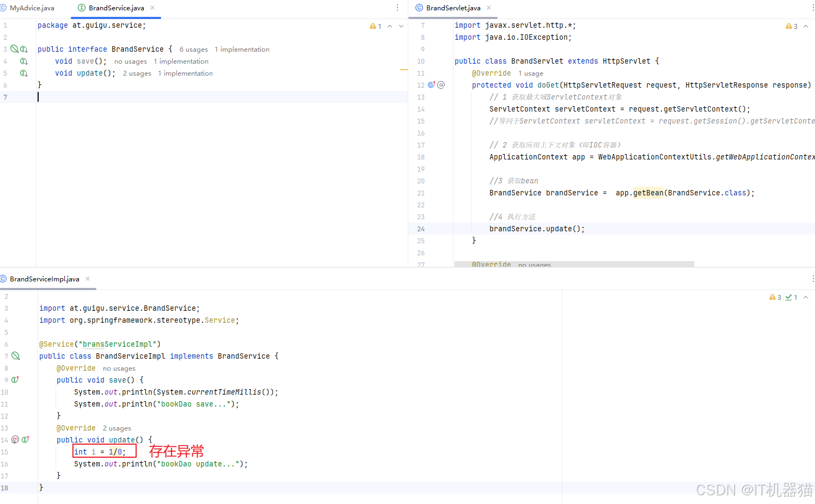
Task: Click the typo check count in BrandServiceImpl.java
Action: pyautogui.click(x=792, y=297)
